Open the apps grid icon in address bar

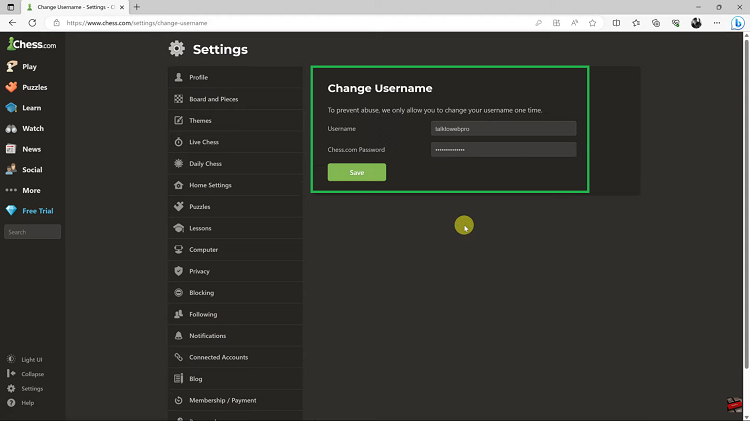pos(556,23)
